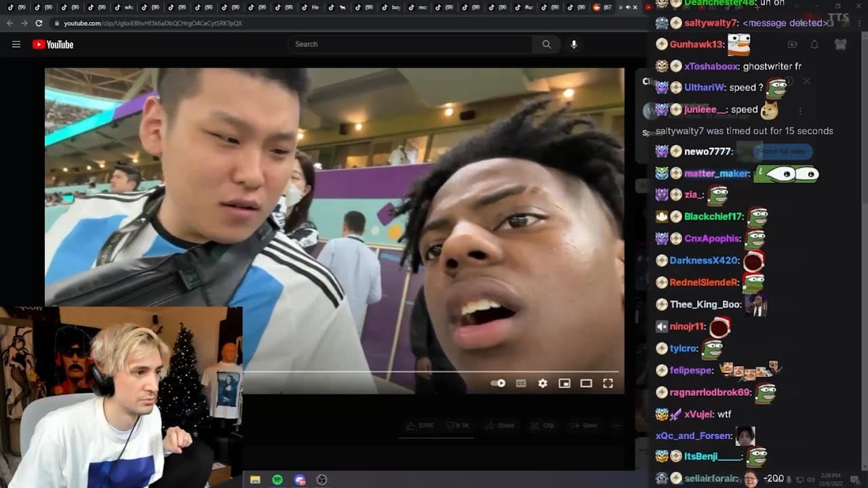Go forward with the browser forward arrow
Image resolution: width=868 pixels, height=488 pixels.
coord(24,23)
